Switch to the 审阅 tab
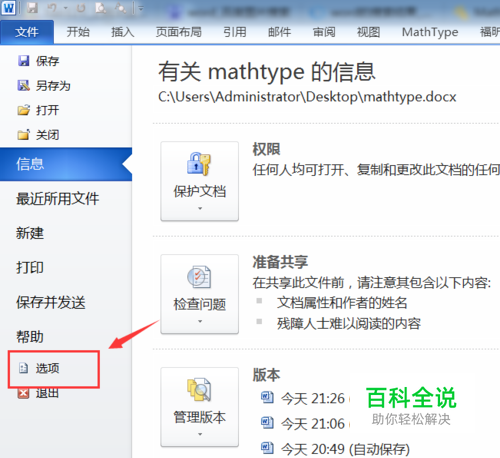 click(x=324, y=32)
